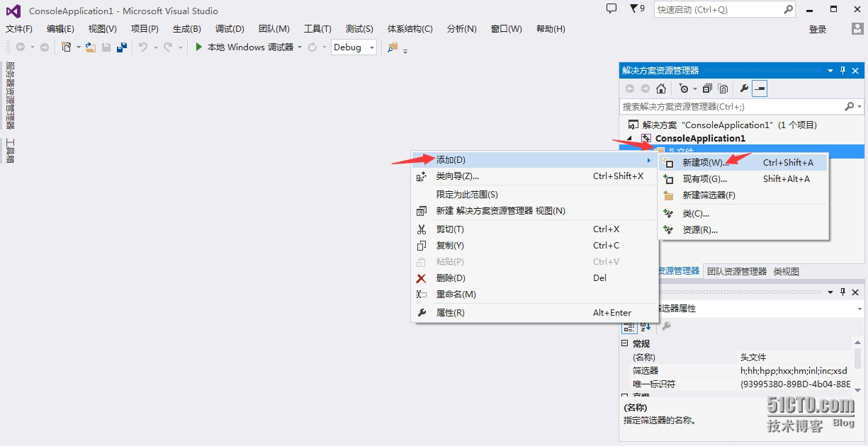Open the Properties panel window options arrow

(830, 292)
